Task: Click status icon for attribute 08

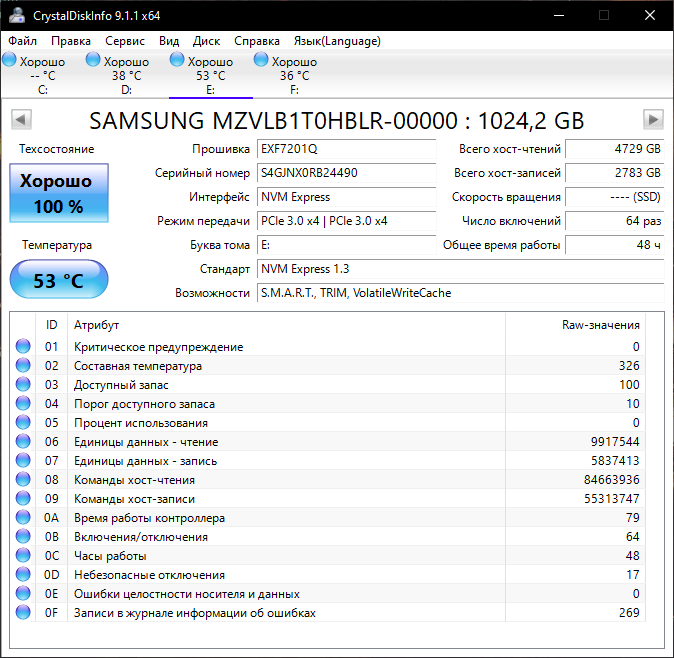Action: 23,479
